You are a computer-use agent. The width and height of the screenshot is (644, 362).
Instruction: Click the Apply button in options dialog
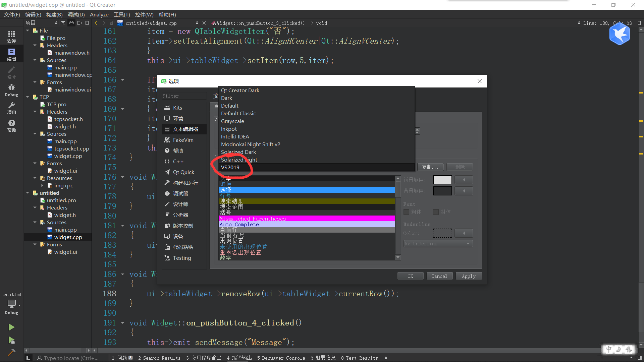click(x=469, y=276)
